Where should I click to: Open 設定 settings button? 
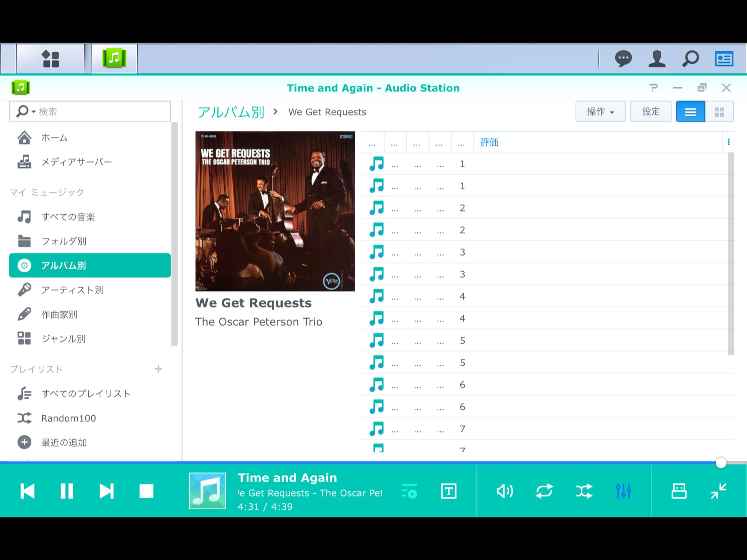651,112
